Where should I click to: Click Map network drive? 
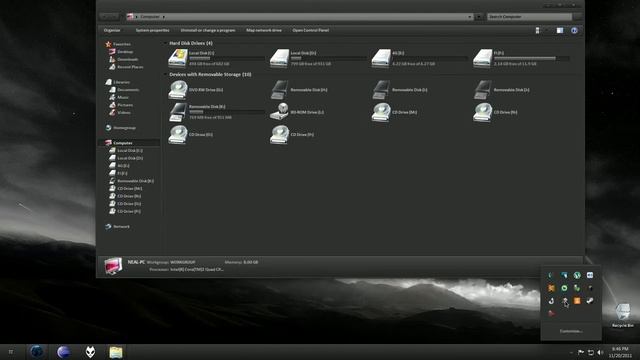point(264,30)
